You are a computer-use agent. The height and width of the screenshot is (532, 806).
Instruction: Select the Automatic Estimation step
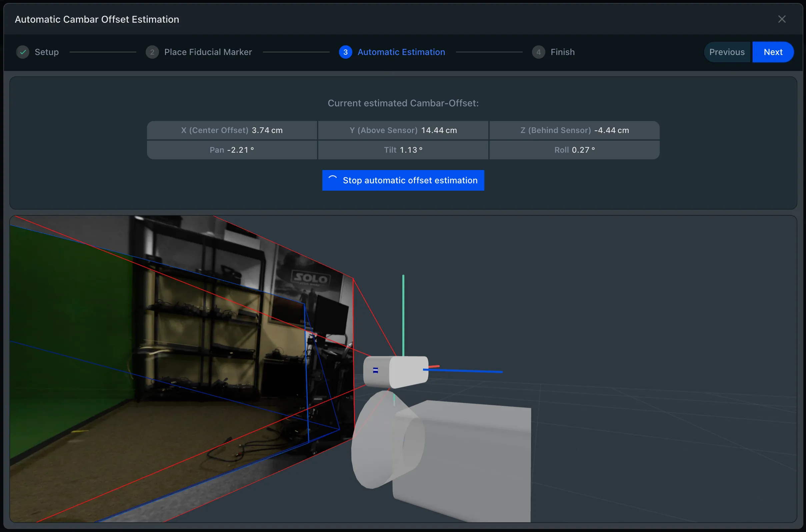click(x=401, y=52)
